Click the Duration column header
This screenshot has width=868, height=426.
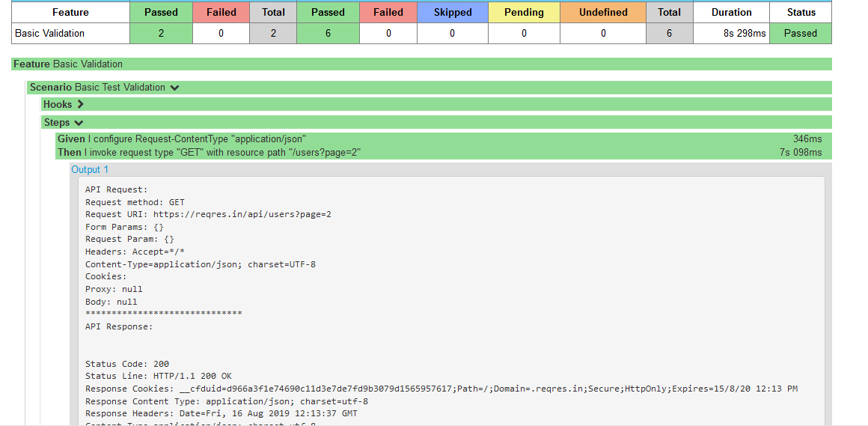(731, 12)
